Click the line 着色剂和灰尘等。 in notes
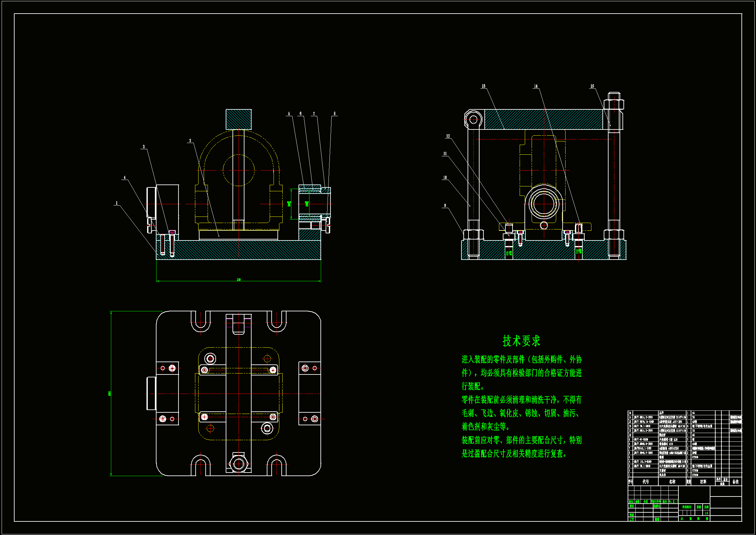 click(x=486, y=427)
